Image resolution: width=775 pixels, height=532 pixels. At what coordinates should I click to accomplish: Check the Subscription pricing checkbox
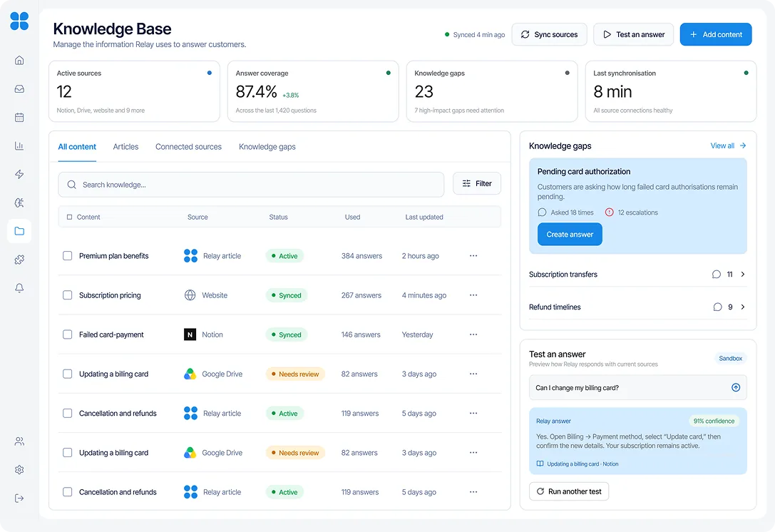tap(67, 295)
